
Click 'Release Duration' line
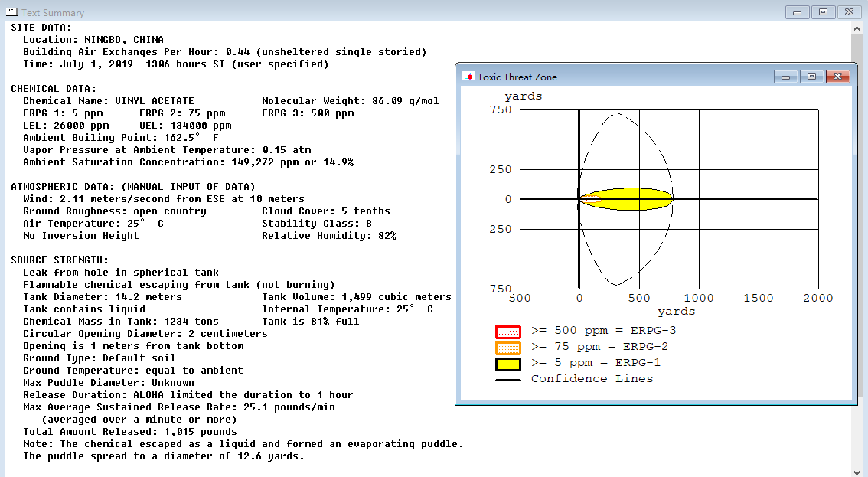(188, 394)
